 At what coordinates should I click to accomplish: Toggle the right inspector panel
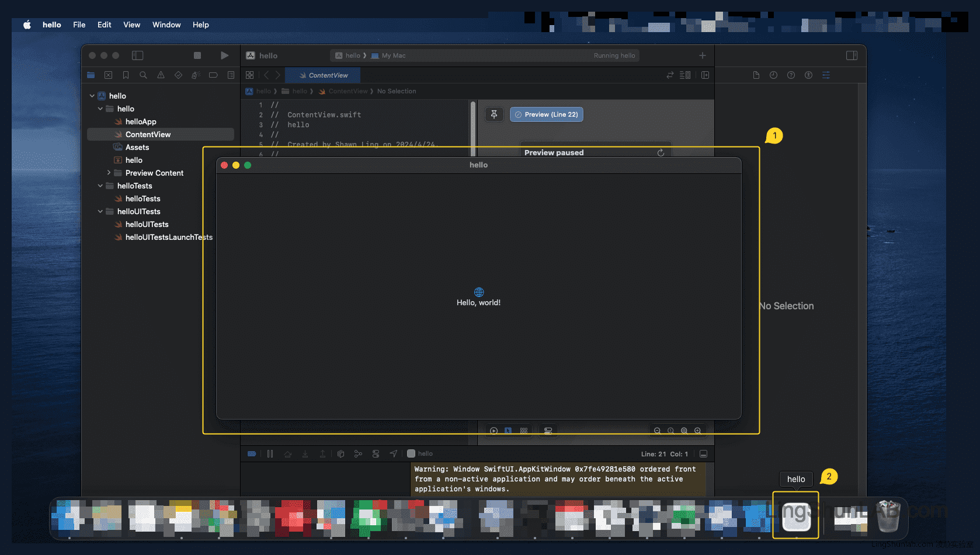[852, 55]
